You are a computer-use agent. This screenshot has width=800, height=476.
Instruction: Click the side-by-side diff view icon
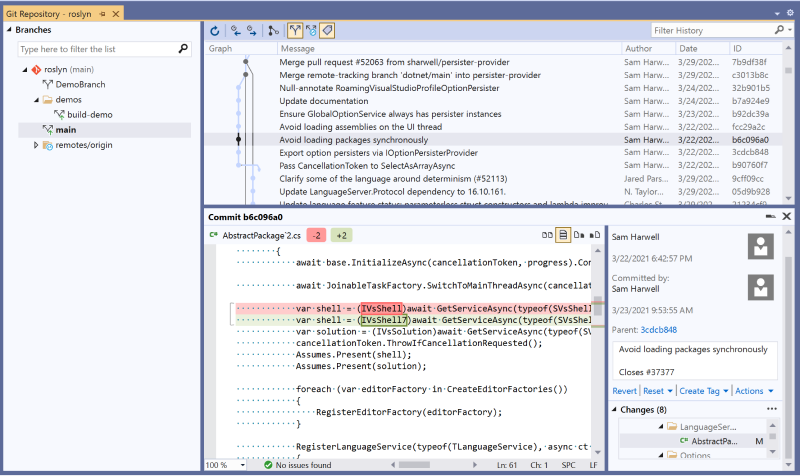tap(547, 235)
